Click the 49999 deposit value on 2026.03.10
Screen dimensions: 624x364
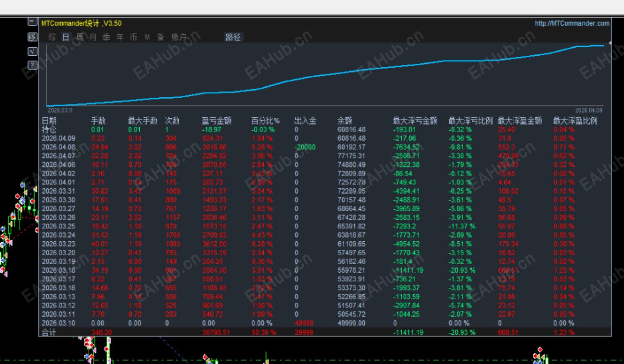304,323
